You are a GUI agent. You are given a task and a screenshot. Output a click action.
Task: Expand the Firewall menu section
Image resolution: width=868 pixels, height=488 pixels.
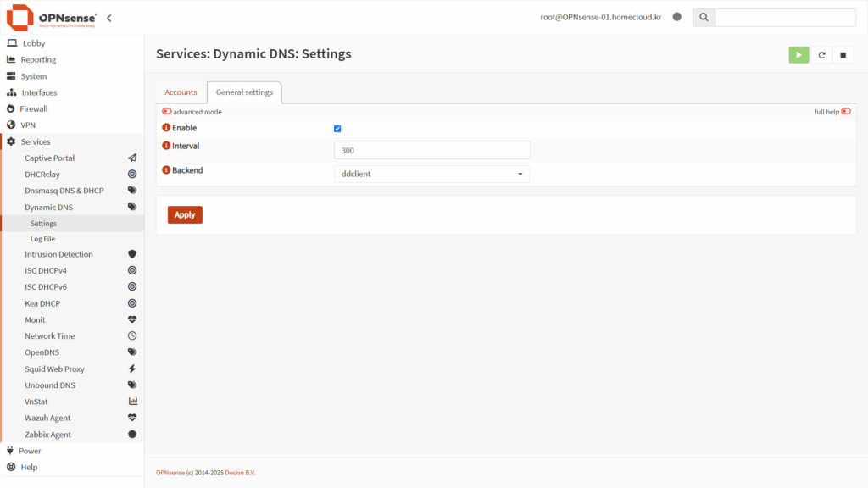point(34,108)
